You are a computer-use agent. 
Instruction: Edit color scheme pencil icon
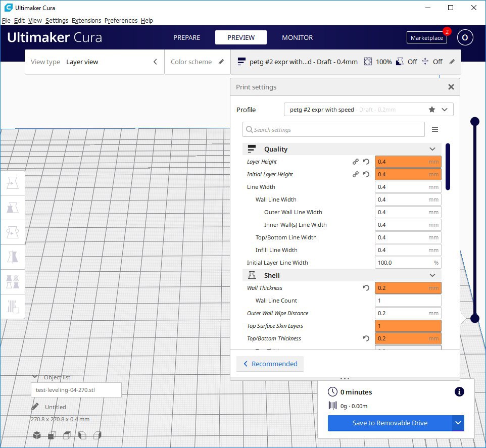pos(221,62)
